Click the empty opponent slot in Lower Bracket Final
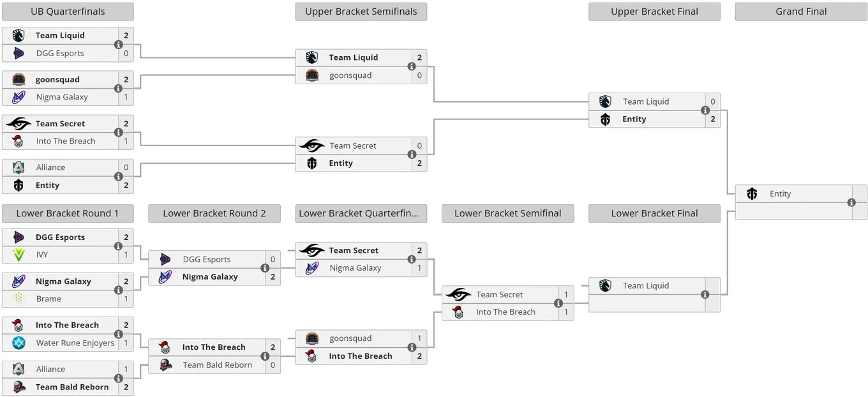The height and width of the screenshot is (397, 868). coord(647,303)
